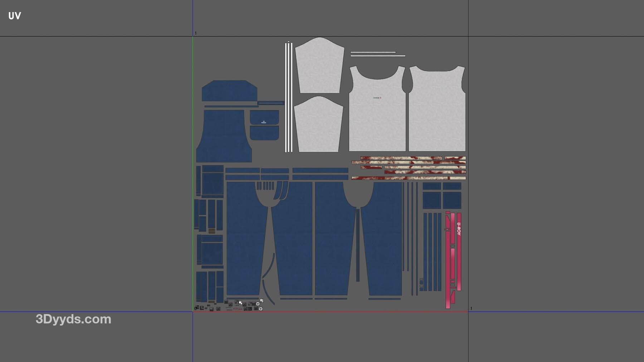Pick the upper gray sleeve island
644x362 pixels.
[x=319, y=66]
